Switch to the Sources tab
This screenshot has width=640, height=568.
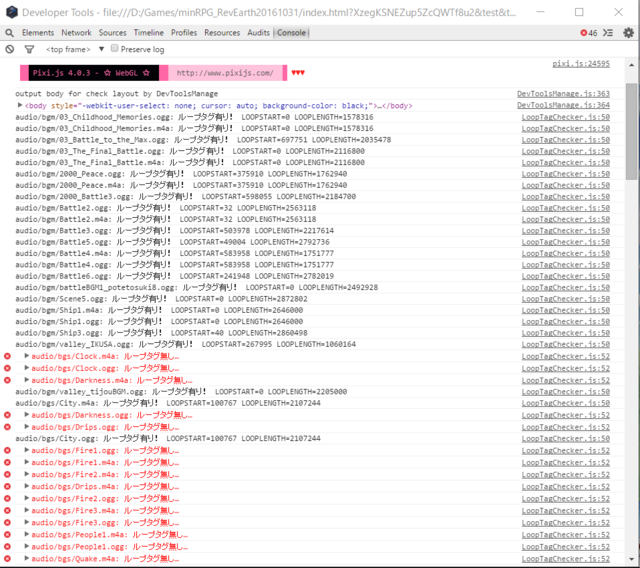pos(113,33)
